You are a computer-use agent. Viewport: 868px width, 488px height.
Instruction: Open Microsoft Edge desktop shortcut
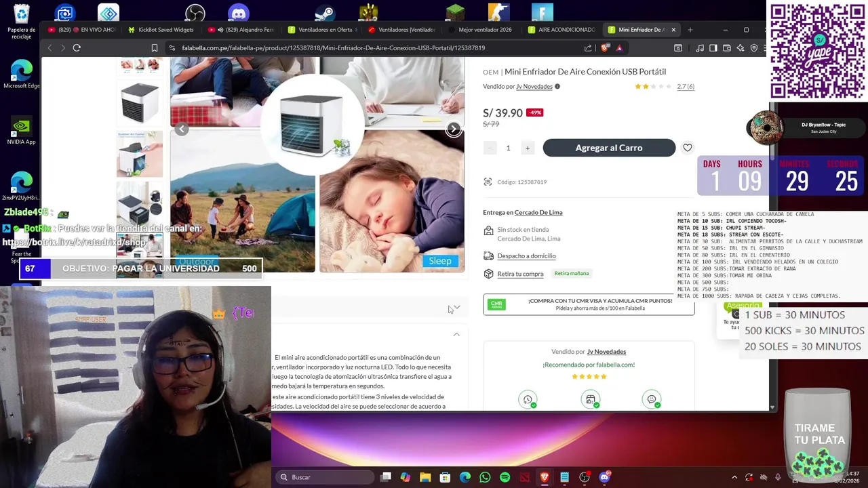point(22,75)
